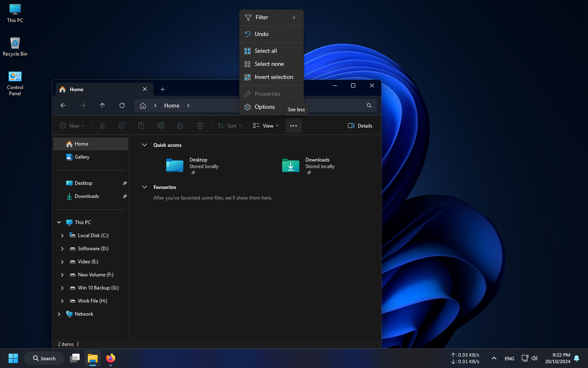The image size is (588, 368).
Task: Show hidden icons in the system tray
Action: [x=494, y=358]
